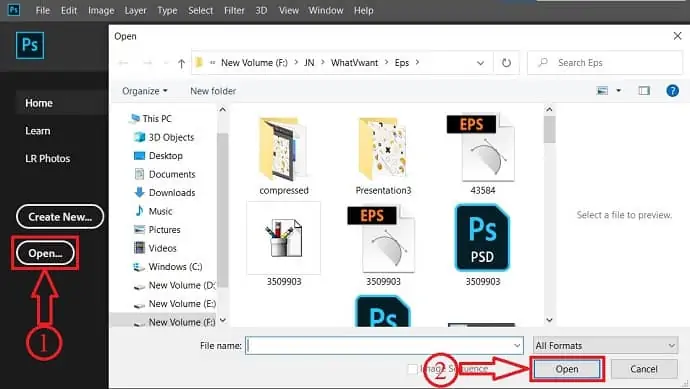
Task: Select LR Photos in Photoshop sidebar
Action: [48, 158]
